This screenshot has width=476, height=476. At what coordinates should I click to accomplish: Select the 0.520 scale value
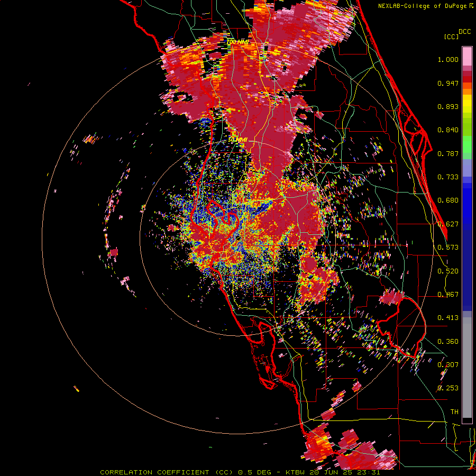coord(448,271)
